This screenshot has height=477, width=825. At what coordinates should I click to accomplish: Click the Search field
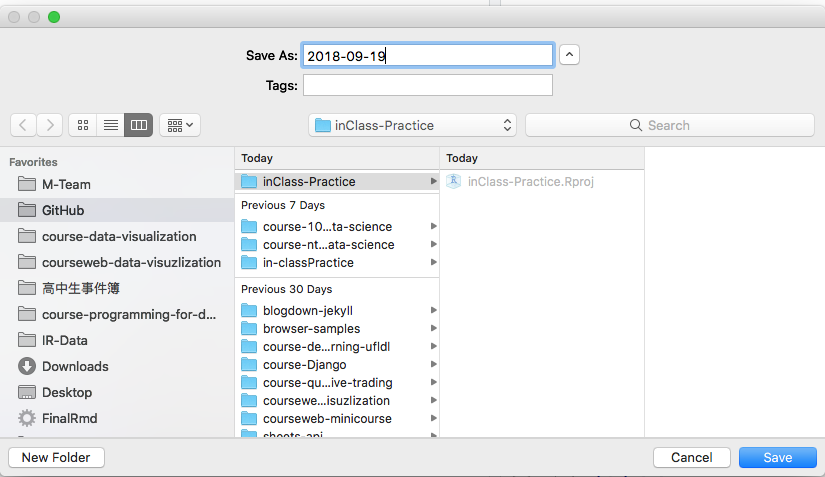tap(668, 125)
